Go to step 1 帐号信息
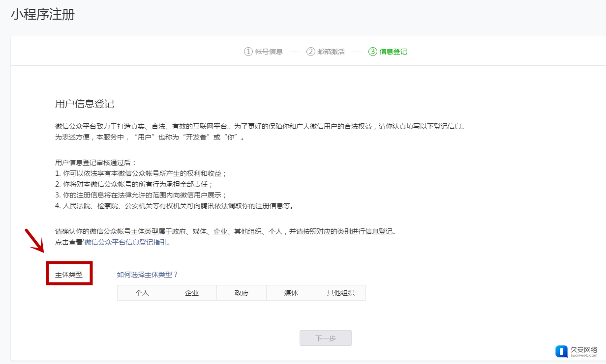This screenshot has height=364, width=606. 264,52
